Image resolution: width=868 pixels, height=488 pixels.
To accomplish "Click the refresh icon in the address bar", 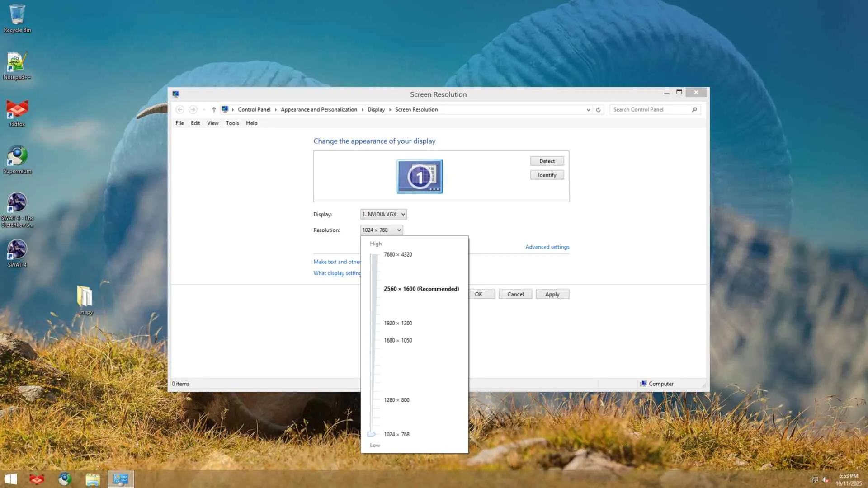I will (598, 110).
